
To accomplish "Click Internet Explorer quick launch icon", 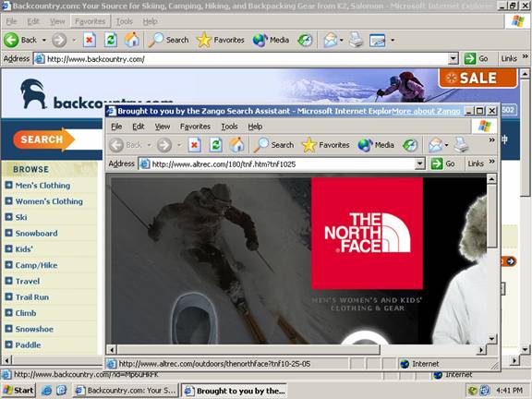I will (46, 391).
